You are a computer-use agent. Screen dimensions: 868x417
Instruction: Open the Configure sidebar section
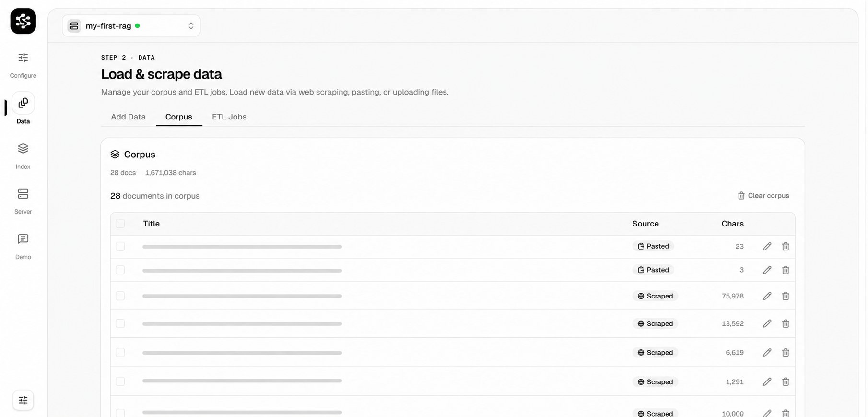tap(23, 65)
